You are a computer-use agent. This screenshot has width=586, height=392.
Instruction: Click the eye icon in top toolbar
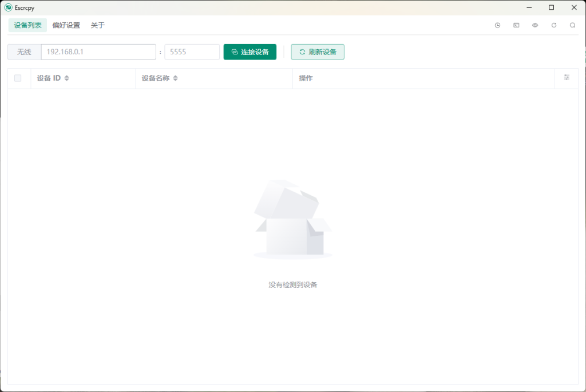535,25
